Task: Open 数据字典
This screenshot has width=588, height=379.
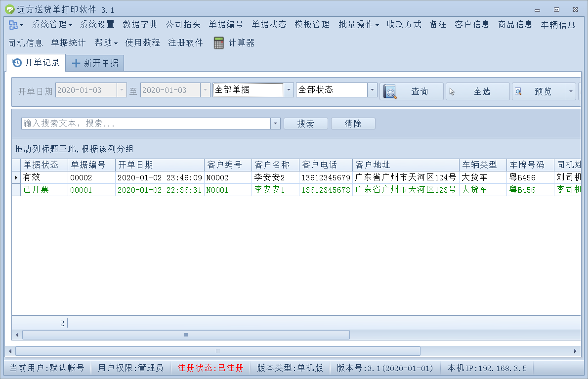Action: [140, 25]
